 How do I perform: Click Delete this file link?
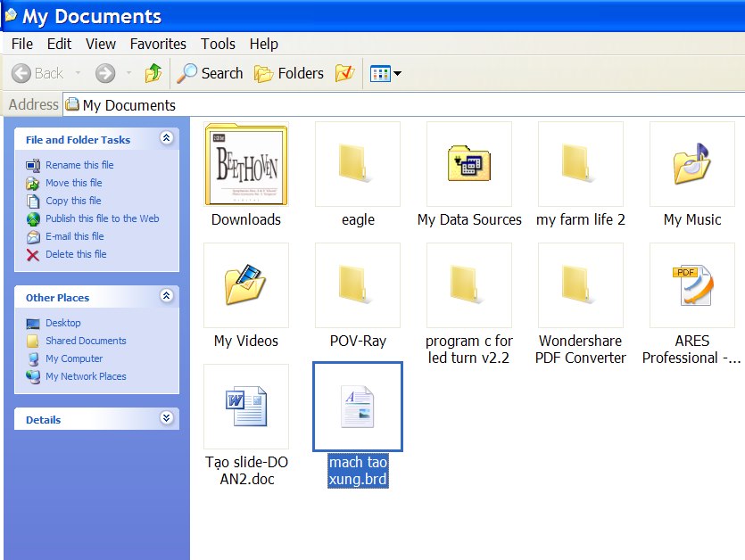point(76,254)
